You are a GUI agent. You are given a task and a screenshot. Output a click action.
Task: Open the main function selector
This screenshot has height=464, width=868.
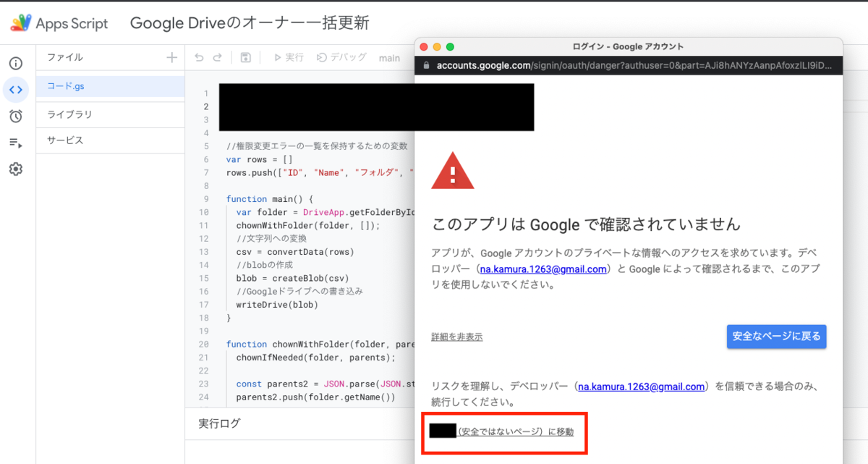click(390, 58)
